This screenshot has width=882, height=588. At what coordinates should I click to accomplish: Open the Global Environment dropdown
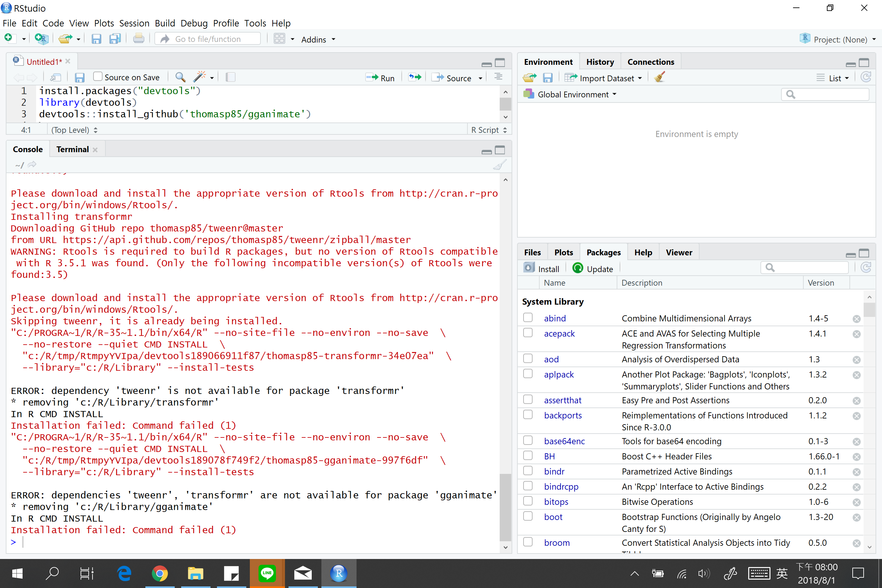(572, 94)
